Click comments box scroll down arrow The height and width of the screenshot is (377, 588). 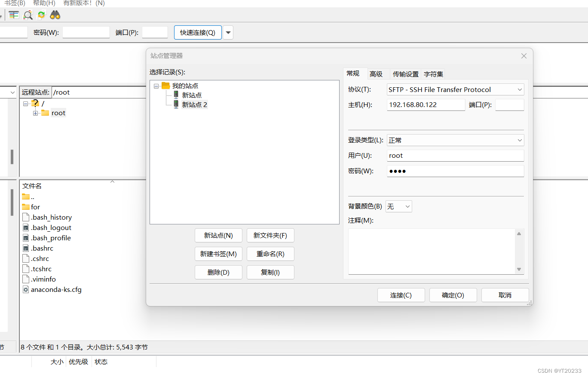pos(519,270)
